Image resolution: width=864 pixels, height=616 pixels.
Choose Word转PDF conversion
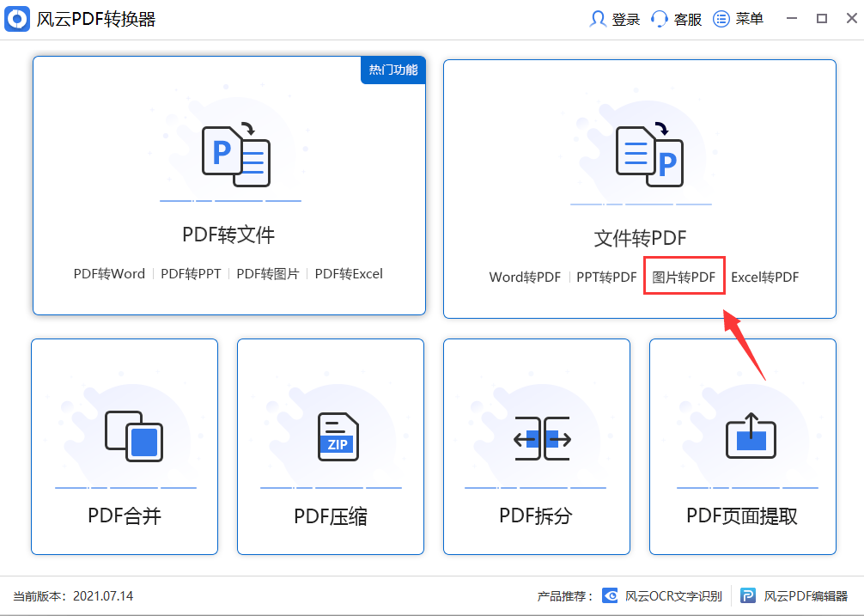(x=525, y=278)
